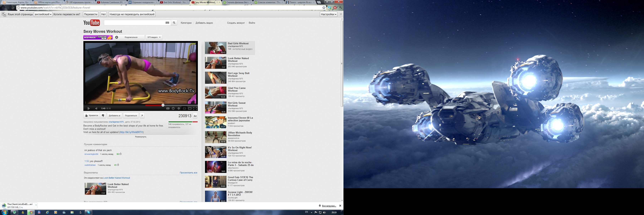The width and height of the screenshot is (644, 215).
Task: Toggle closed captions (CC) in the player
Action: [x=168, y=108]
